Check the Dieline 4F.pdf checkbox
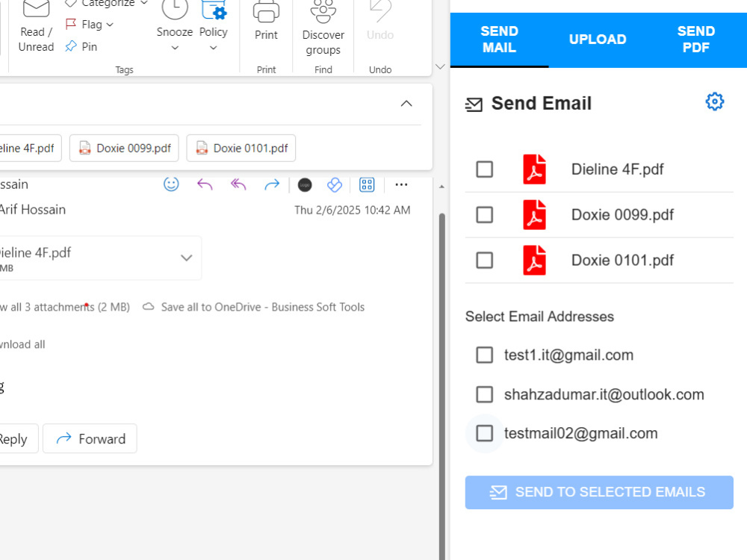This screenshot has height=560, width=747. click(x=485, y=169)
